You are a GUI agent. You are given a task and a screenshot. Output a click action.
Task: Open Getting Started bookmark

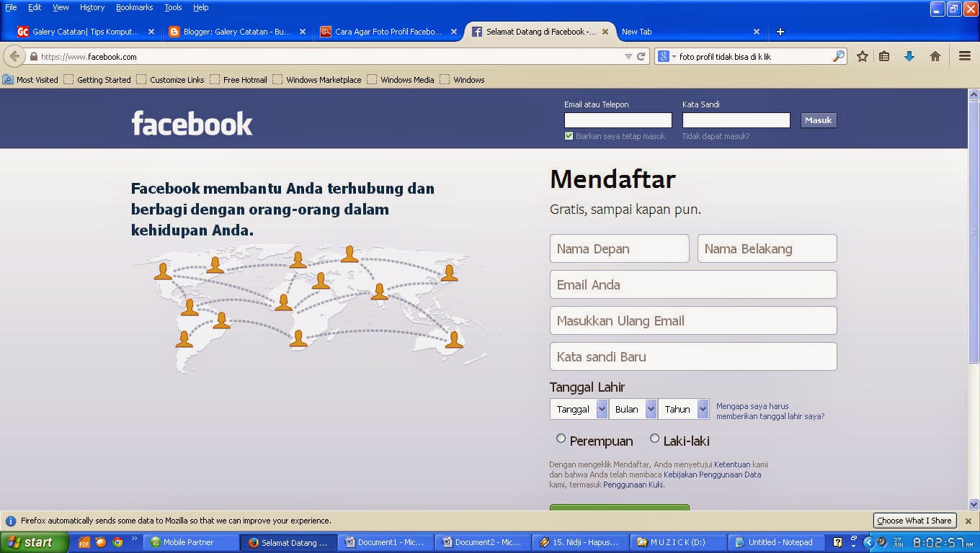[97, 80]
